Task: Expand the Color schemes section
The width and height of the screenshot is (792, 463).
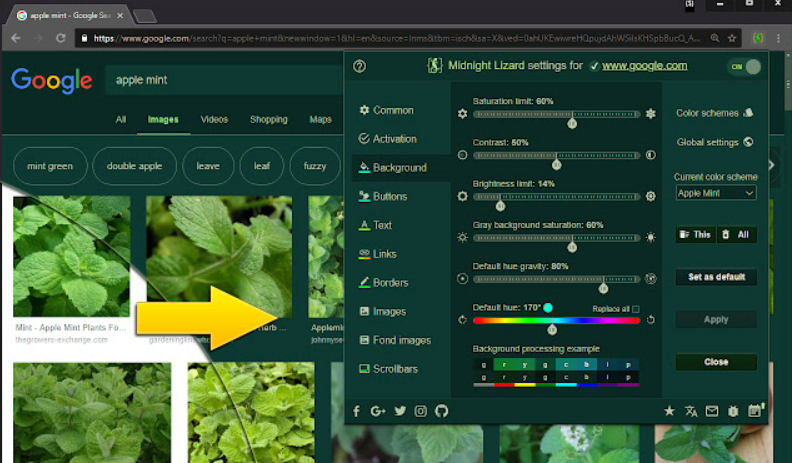Action: pyautogui.click(x=714, y=113)
